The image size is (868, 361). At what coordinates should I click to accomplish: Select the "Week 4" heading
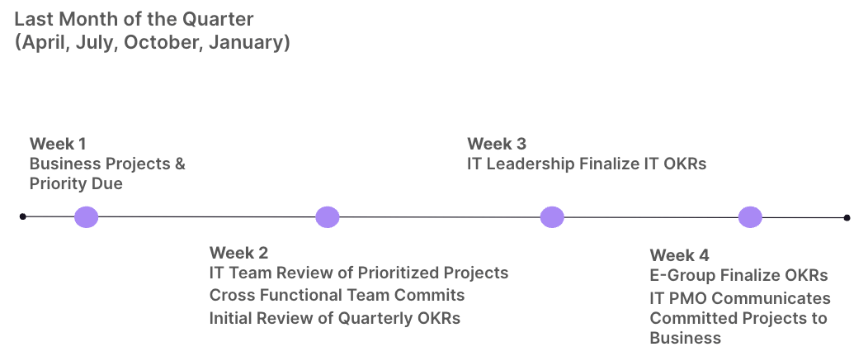pos(679,255)
